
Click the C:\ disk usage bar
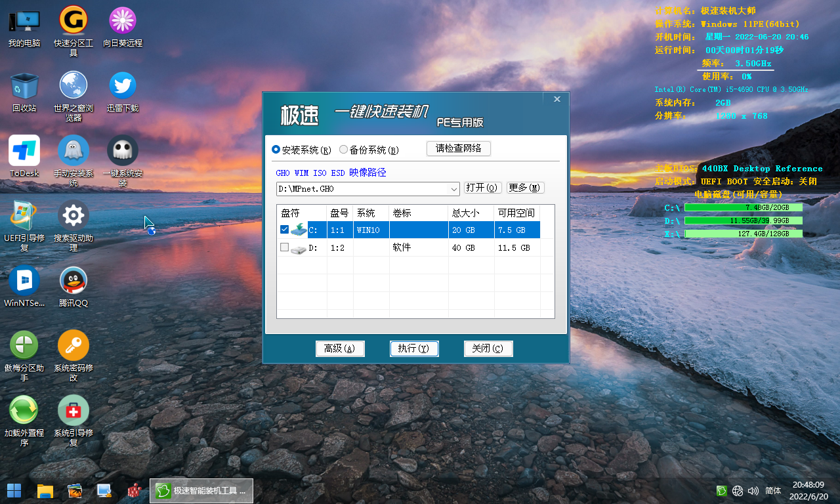point(744,207)
